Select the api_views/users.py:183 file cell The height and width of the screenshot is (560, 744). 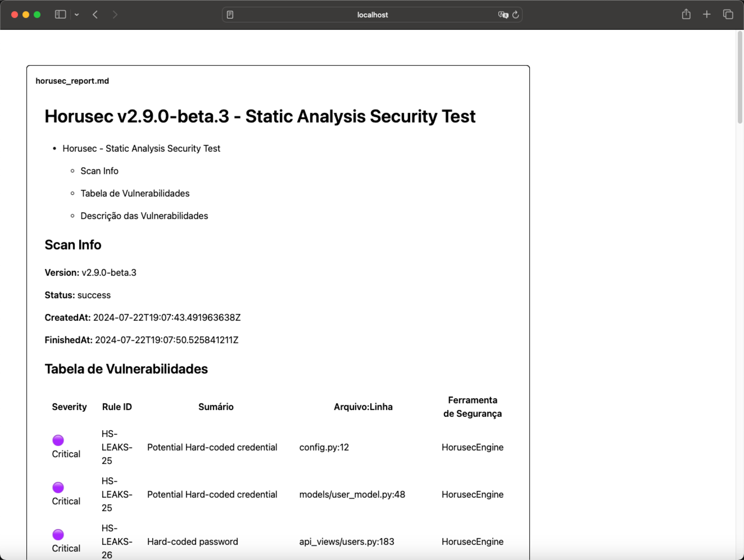pos(346,541)
